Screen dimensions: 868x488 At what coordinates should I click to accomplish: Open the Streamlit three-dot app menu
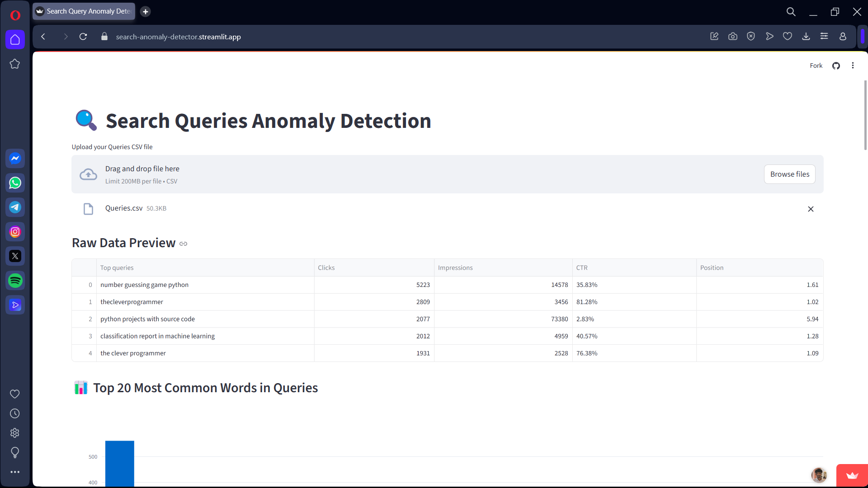[x=853, y=66]
